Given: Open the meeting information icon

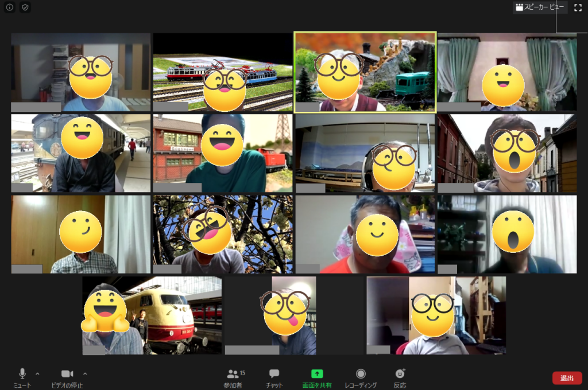Looking at the screenshot, I should 10,7.
